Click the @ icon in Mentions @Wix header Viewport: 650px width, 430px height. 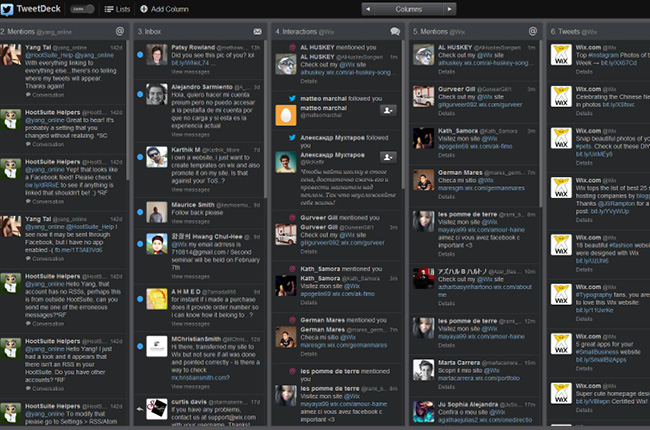(x=532, y=32)
